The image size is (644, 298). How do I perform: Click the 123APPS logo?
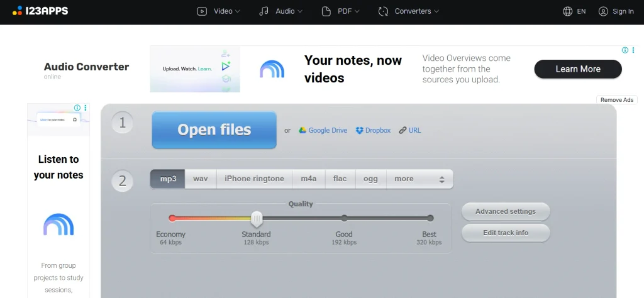[x=40, y=11]
